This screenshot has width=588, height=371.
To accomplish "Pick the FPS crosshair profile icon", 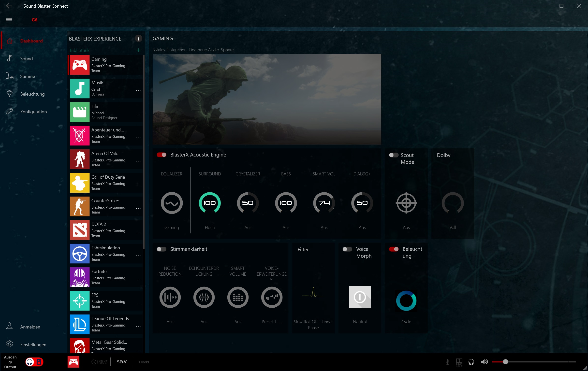I will click(80, 301).
